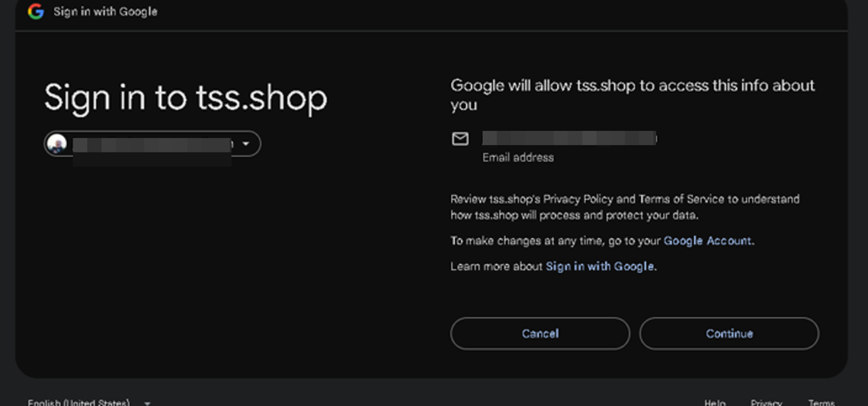Expand the account chooser dropdown arrow
This screenshot has height=406, width=868.
246,143
